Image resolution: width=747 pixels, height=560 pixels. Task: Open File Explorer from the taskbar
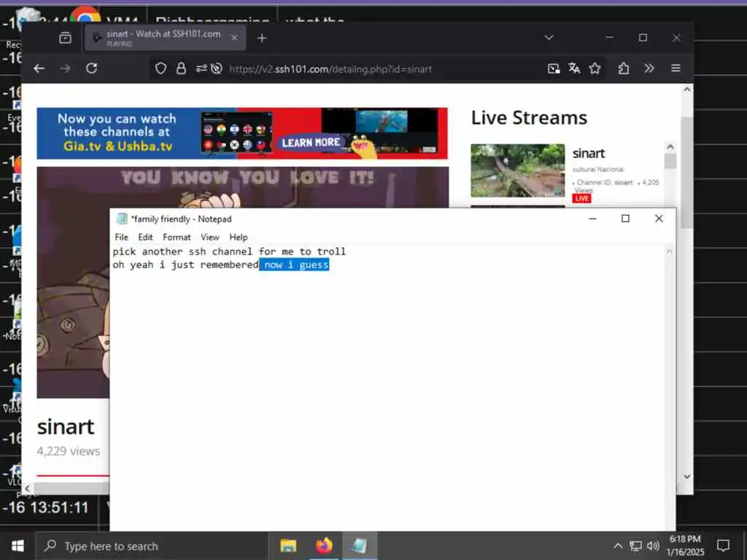click(288, 545)
